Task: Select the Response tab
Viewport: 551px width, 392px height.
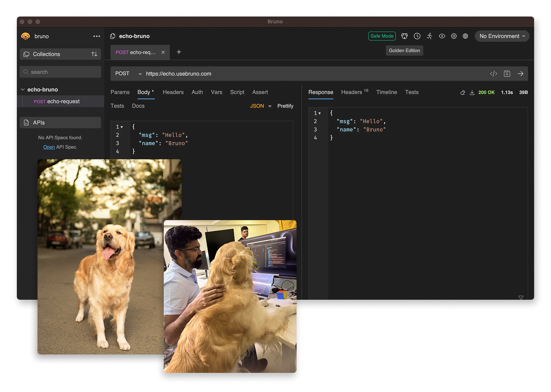Action: [x=321, y=92]
